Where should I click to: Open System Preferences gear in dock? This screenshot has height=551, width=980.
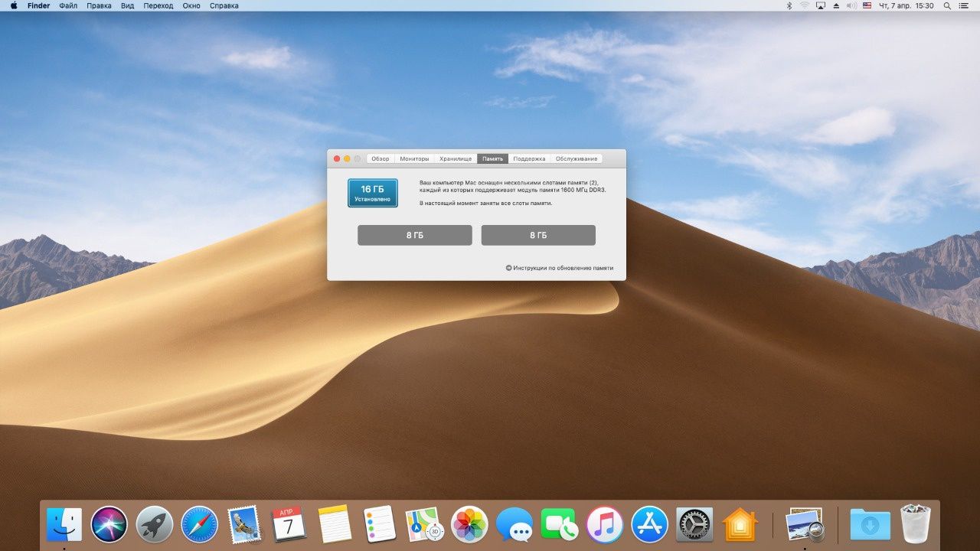(x=694, y=524)
